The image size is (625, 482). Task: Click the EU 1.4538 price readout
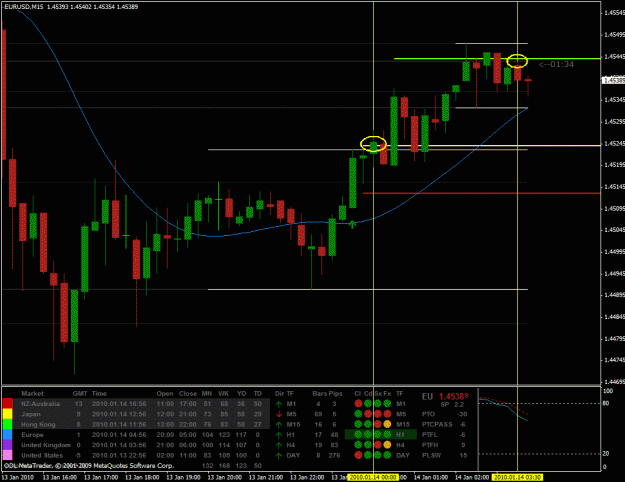coord(445,396)
